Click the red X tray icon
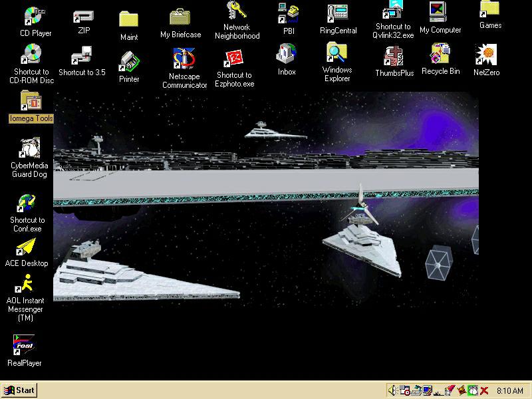 click(x=484, y=390)
